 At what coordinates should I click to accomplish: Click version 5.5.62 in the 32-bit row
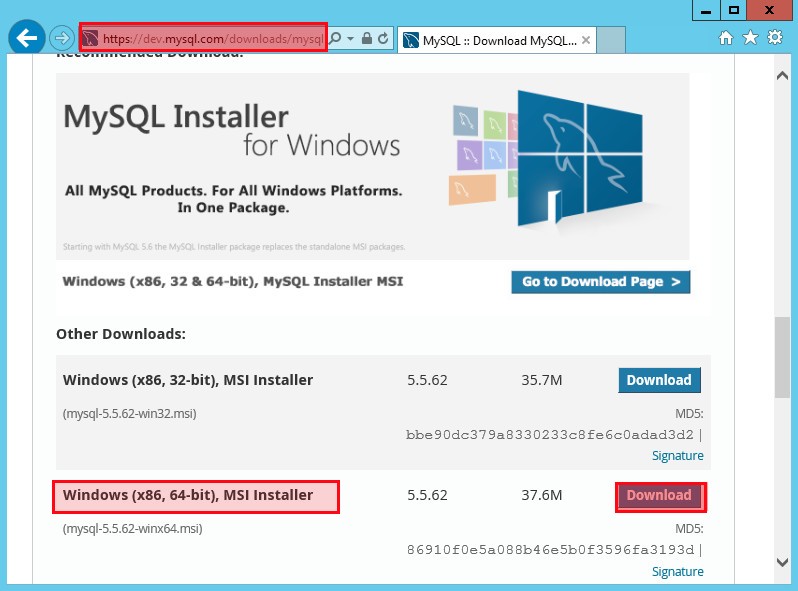(427, 380)
